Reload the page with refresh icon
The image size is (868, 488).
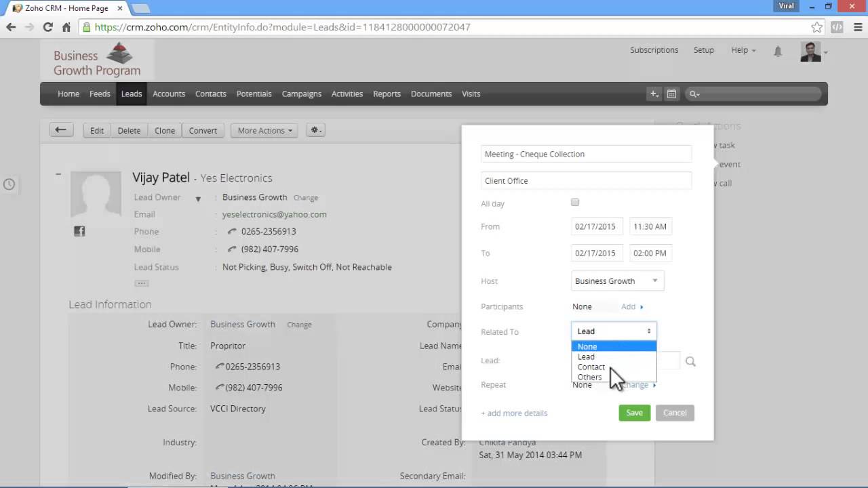click(x=47, y=27)
